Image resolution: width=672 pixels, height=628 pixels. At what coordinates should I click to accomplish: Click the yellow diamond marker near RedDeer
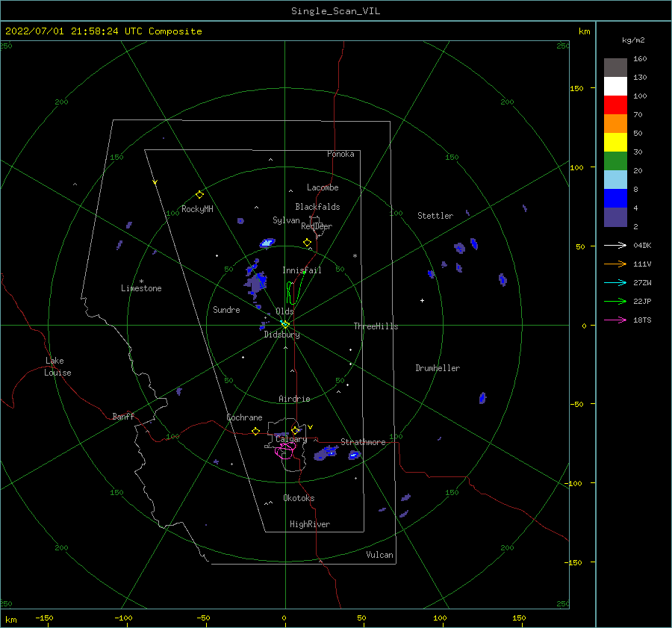click(x=308, y=243)
